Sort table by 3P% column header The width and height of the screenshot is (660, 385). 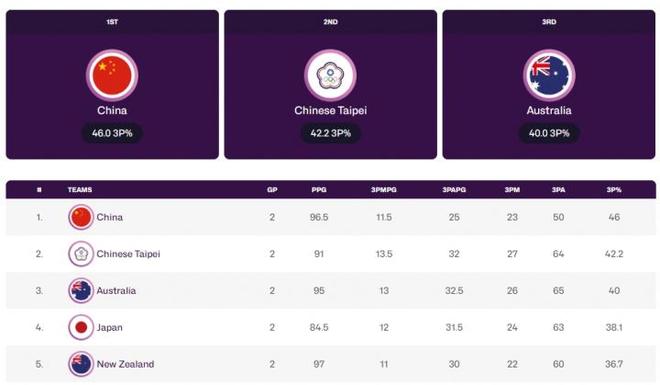[x=614, y=190]
